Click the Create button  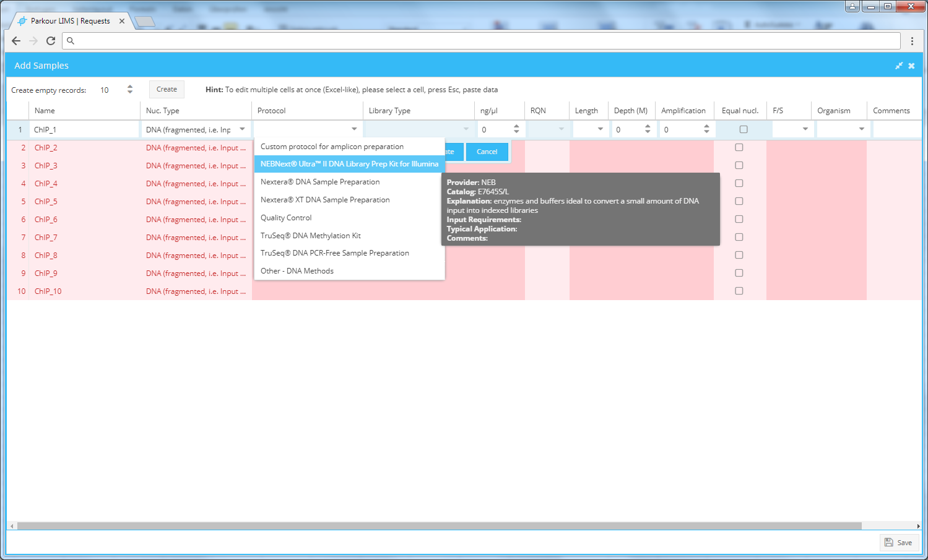coord(167,89)
